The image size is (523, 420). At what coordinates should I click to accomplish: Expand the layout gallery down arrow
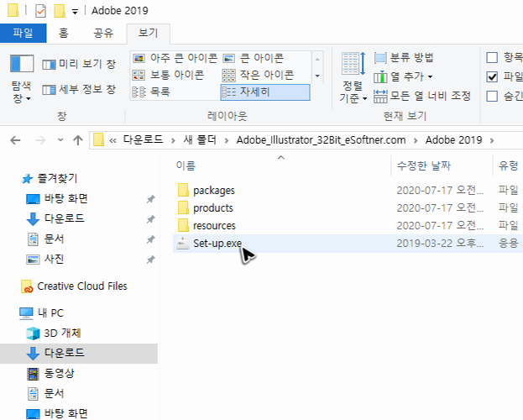point(317,76)
